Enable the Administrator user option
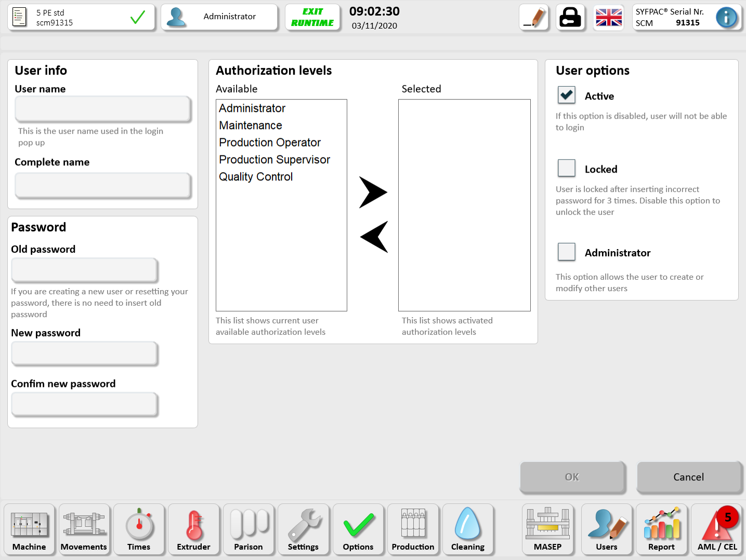 (x=566, y=252)
